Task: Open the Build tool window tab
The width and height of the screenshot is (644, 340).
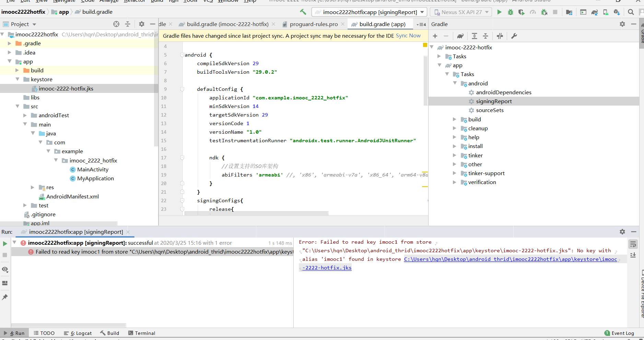Action: point(110,333)
